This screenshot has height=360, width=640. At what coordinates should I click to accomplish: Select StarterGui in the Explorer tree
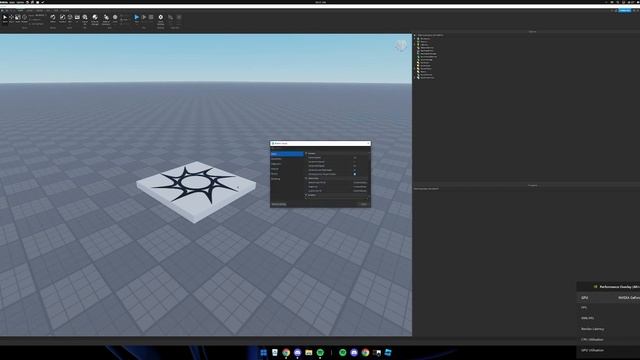pos(425,63)
